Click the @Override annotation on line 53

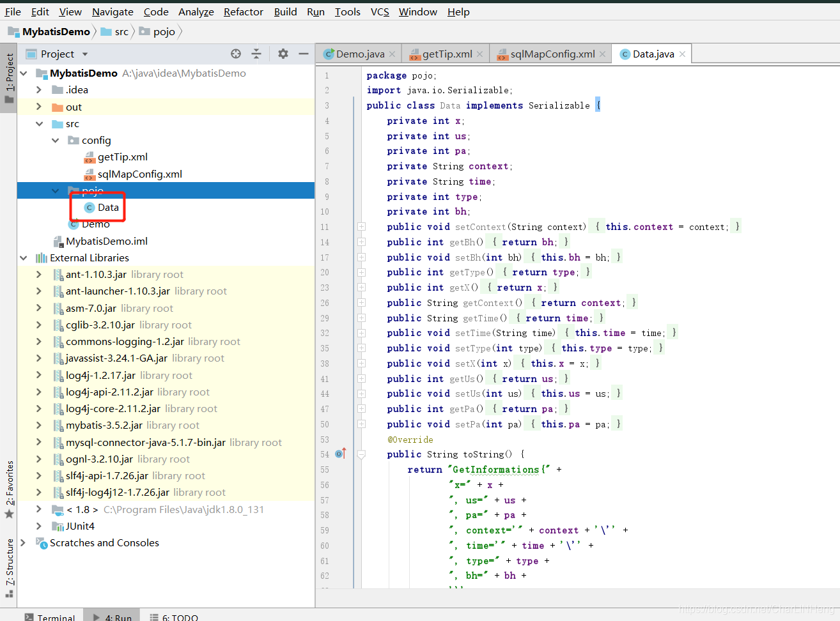tap(410, 440)
